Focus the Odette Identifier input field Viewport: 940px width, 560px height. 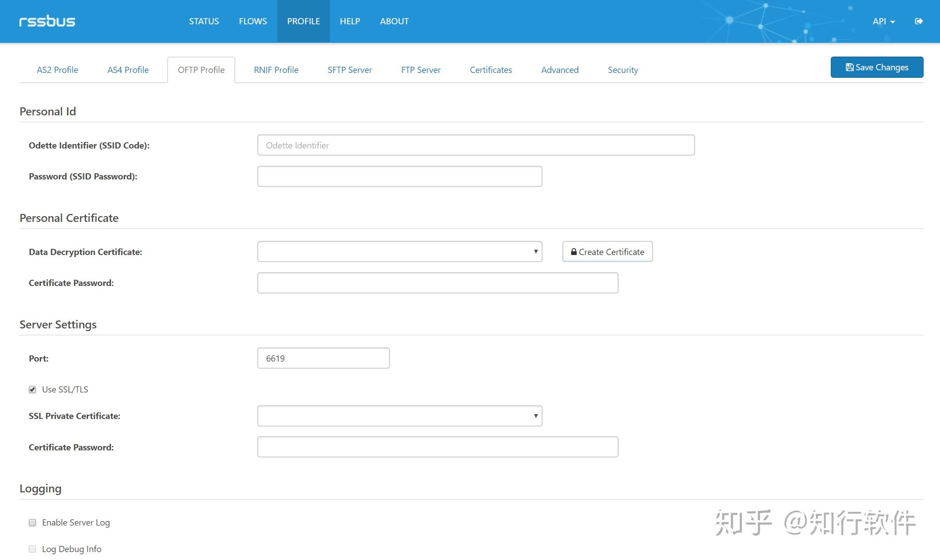pos(476,145)
